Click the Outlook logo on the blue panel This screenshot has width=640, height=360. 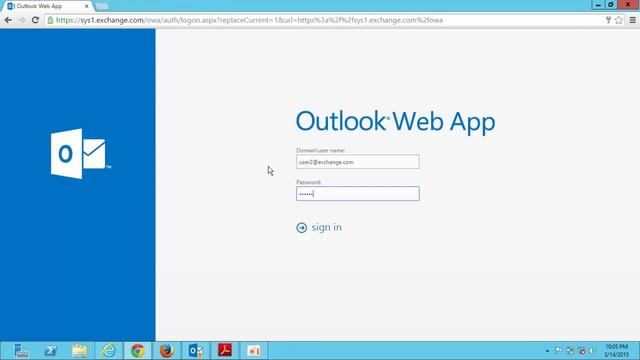click(81, 154)
